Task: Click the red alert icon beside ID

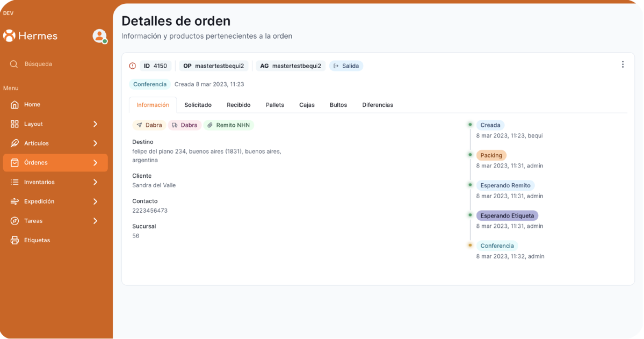Action: [133, 66]
